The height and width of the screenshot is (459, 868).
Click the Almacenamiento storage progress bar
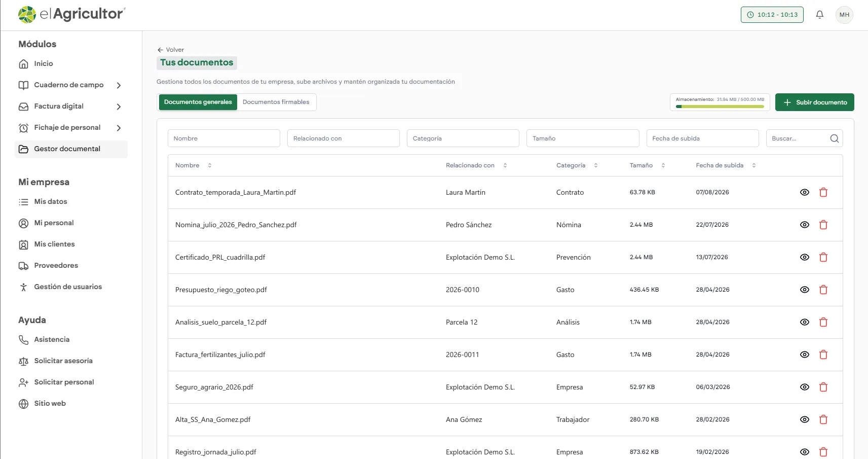click(720, 107)
